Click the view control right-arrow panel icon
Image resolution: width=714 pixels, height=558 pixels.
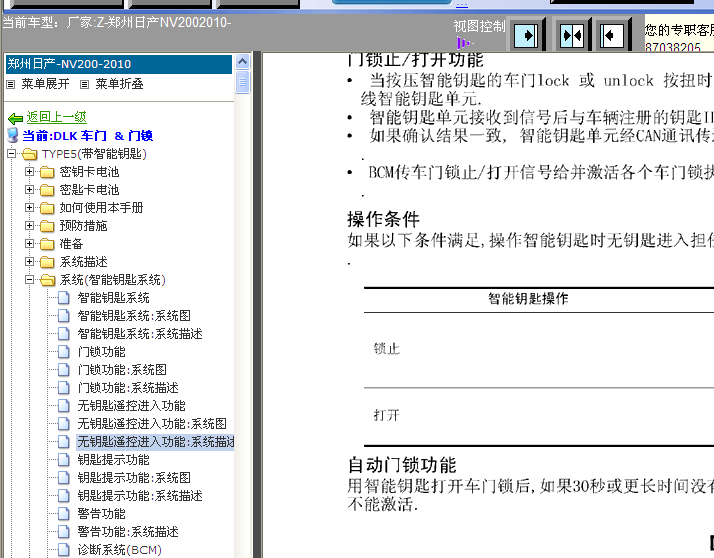click(x=525, y=35)
